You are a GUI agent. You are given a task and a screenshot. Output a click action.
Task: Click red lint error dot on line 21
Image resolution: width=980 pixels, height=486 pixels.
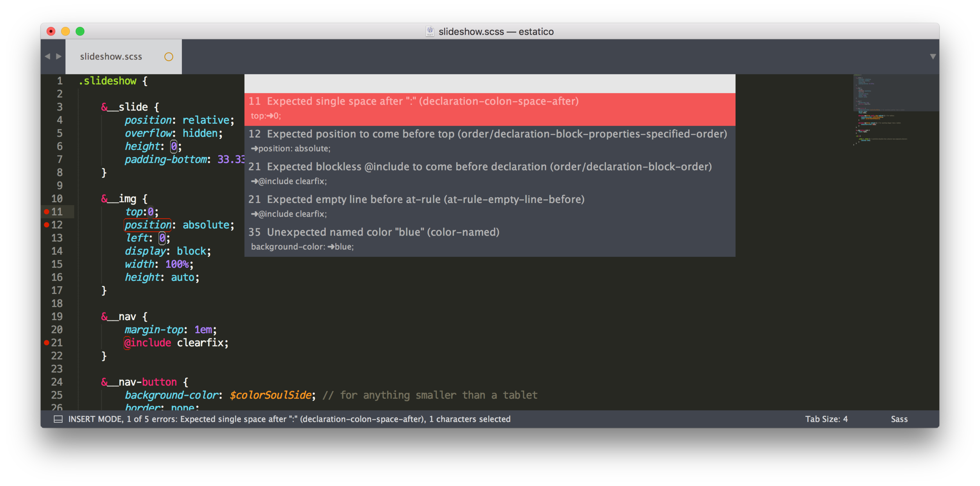[46, 343]
